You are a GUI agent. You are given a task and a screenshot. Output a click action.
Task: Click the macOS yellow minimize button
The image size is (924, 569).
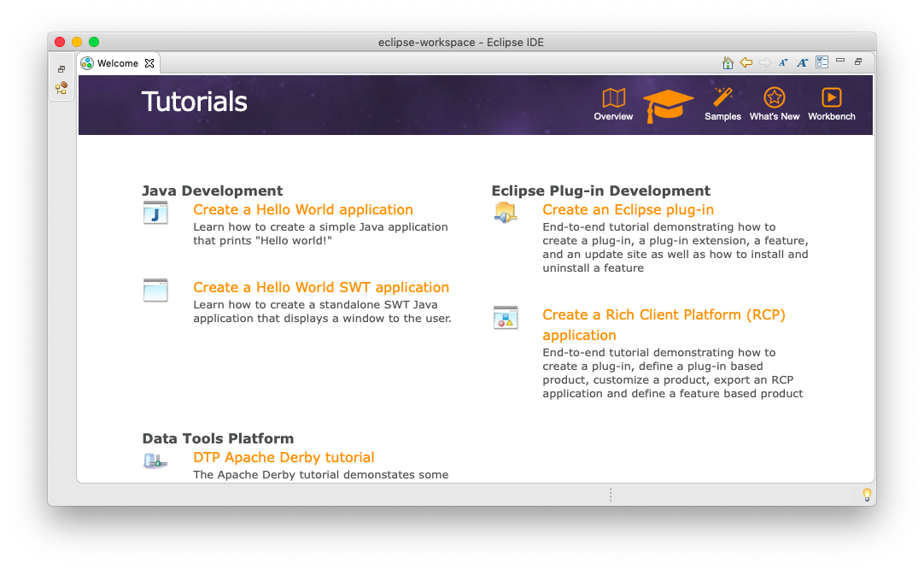pyautogui.click(x=77, y=42)
